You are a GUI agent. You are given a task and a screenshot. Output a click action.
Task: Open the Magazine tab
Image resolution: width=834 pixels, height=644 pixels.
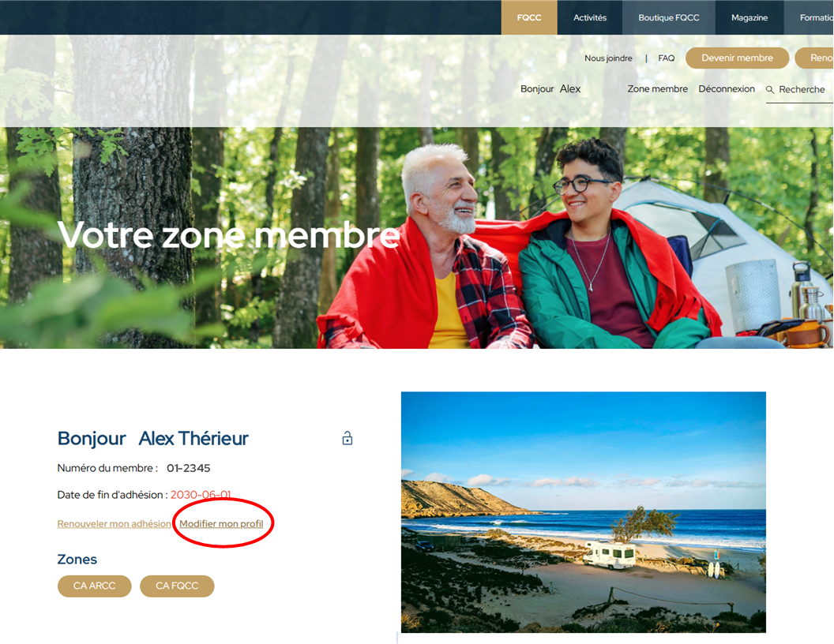749,17
